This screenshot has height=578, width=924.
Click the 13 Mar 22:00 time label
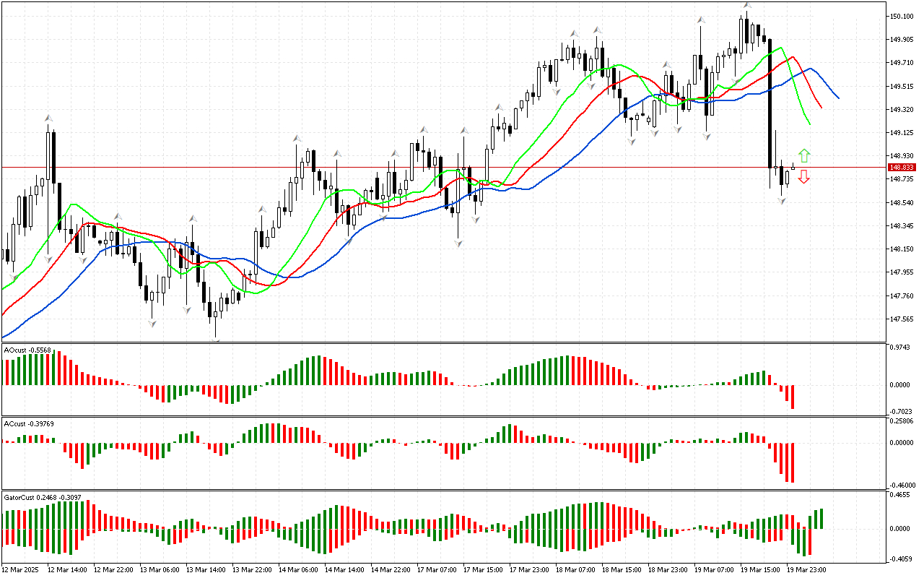tap(252, 570)
